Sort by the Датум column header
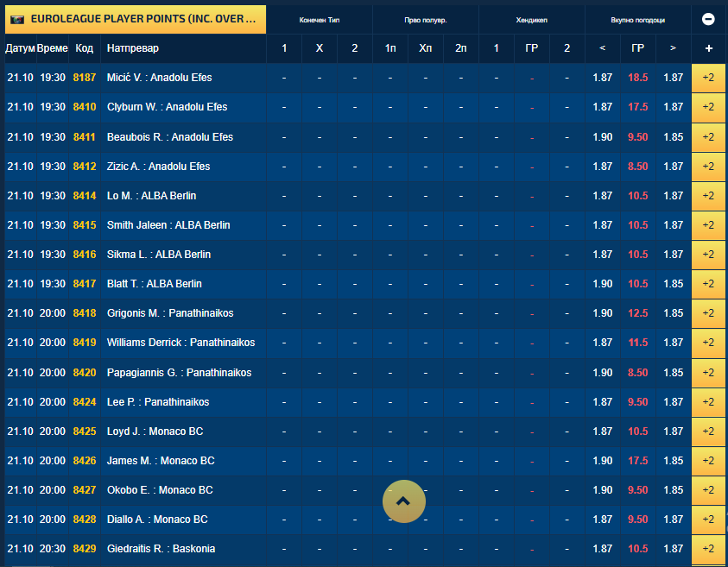The height and width of the screenshot is (567, 728). coord(21,48)
